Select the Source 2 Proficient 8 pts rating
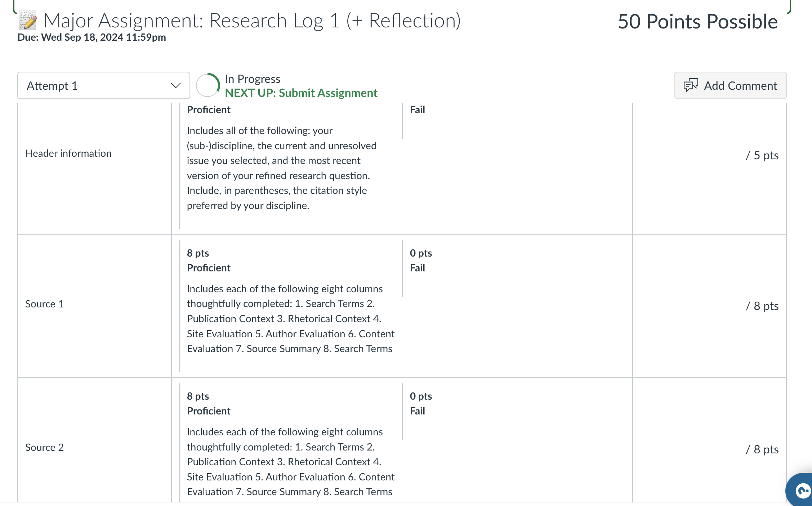 click(291, 442)
